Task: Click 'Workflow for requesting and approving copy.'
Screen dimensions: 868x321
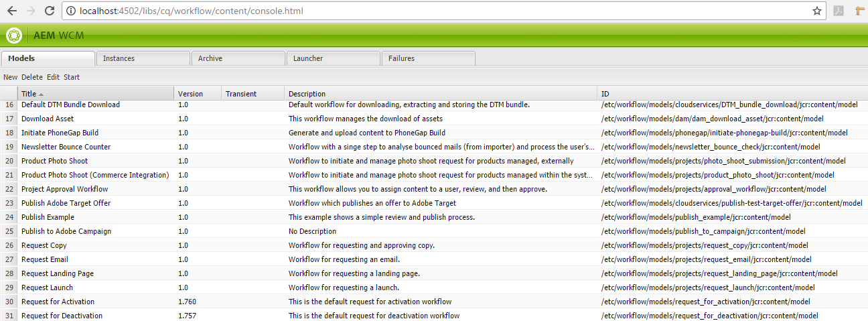Action: (362, 245)
